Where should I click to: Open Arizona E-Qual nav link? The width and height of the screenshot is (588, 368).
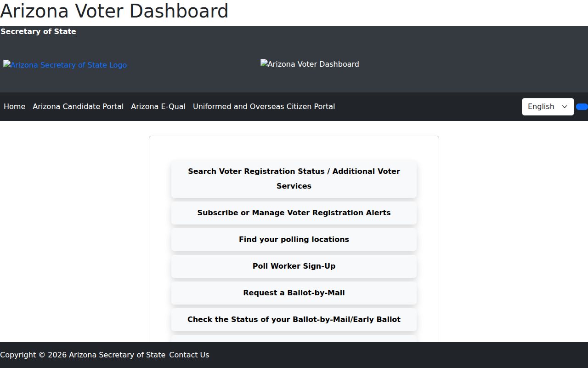pyautogui.click(x=158, y=107)
